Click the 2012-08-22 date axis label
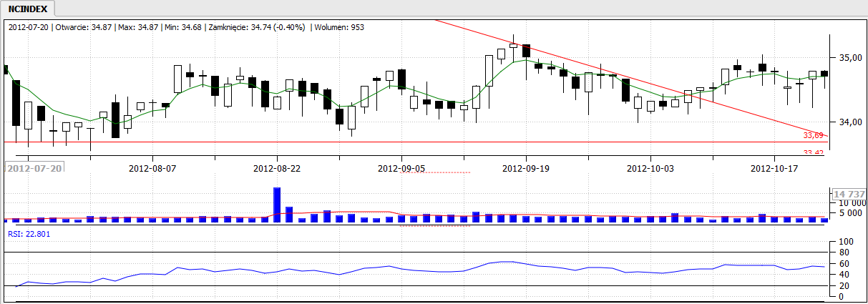 [x=277, y=168]
